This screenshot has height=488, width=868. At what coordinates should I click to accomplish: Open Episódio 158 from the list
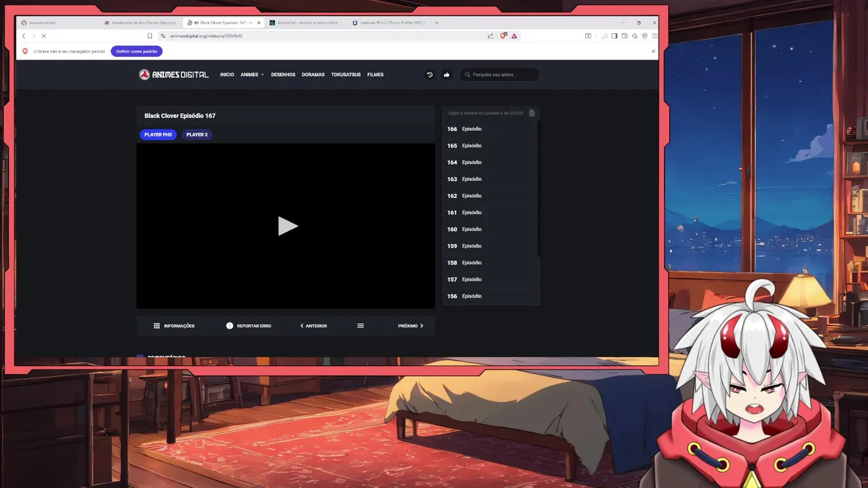tap(490, 263)
